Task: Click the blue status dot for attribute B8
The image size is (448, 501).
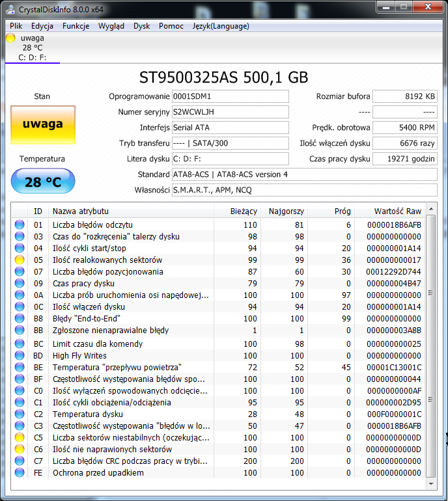Action: [x=20, y=318]
